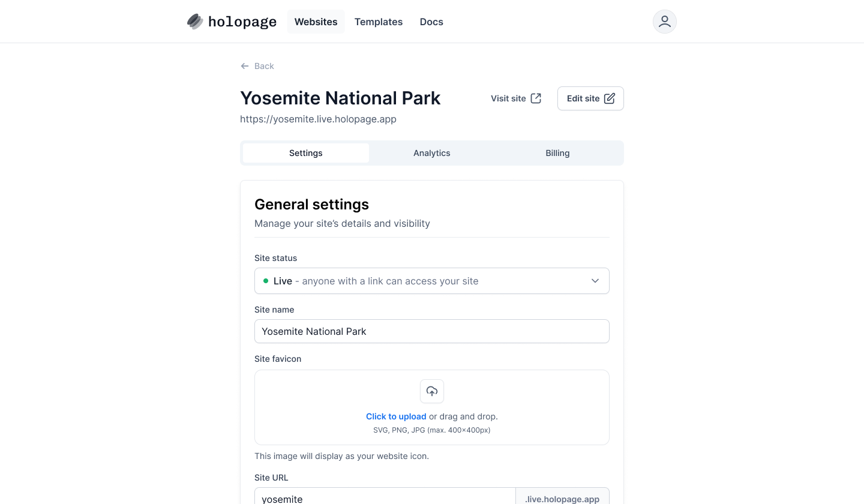Click the green Live status dot
This screenshot has height=504, width=864.
pos(265,281)
